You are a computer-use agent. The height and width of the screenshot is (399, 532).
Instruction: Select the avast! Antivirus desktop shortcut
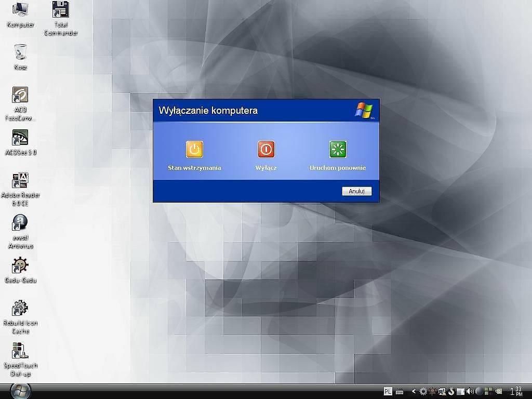pyautogui.click(x=20, y=232)
